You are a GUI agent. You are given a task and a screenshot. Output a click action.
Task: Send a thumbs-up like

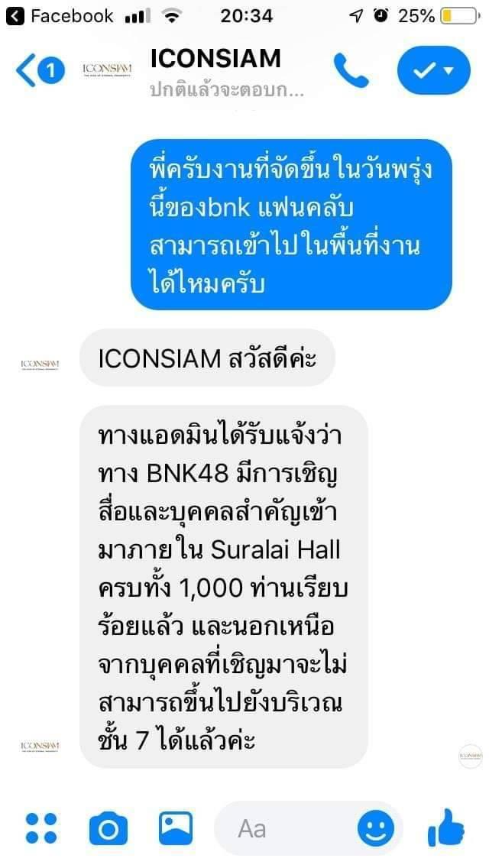point(445,827)
